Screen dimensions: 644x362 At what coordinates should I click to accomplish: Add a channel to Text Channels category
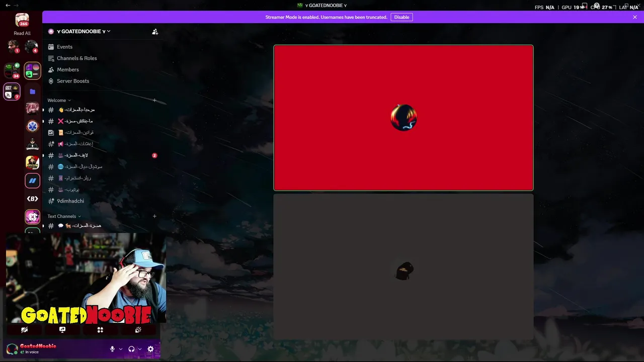[154, 216]
